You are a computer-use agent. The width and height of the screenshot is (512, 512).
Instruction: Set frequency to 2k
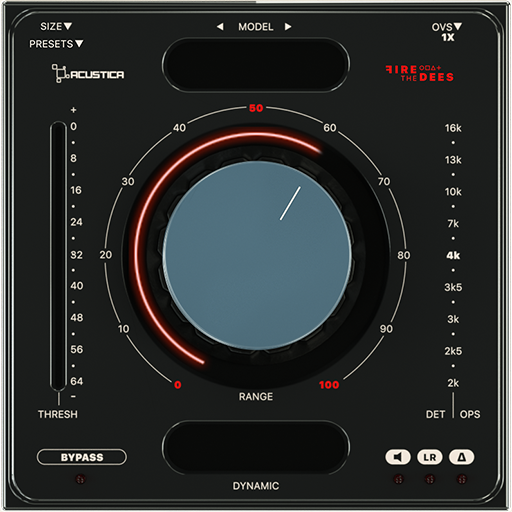[x=453, y=383]
